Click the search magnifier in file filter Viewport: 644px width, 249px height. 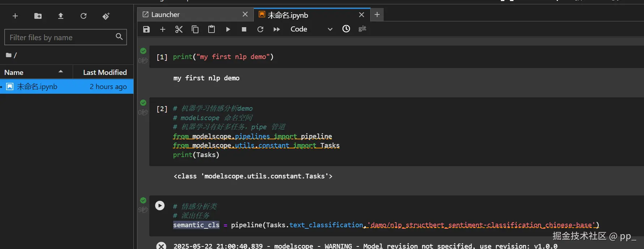tap(119, 37)
